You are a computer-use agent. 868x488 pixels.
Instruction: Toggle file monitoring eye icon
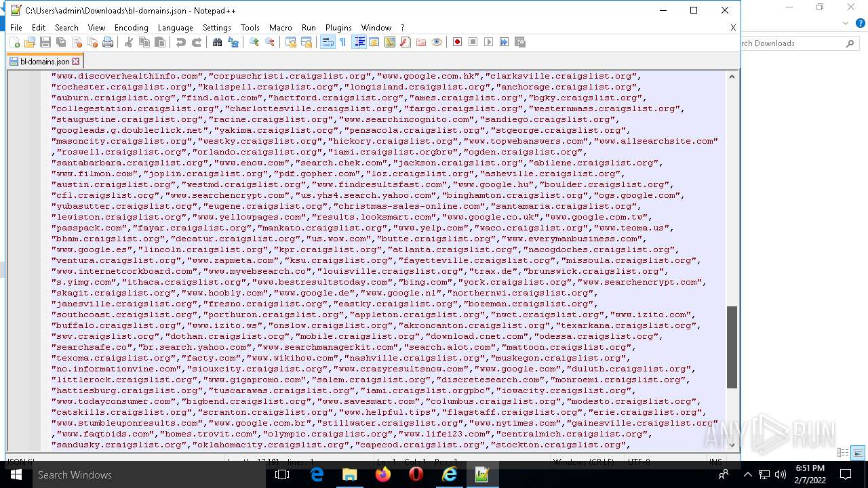pos(437,42)
